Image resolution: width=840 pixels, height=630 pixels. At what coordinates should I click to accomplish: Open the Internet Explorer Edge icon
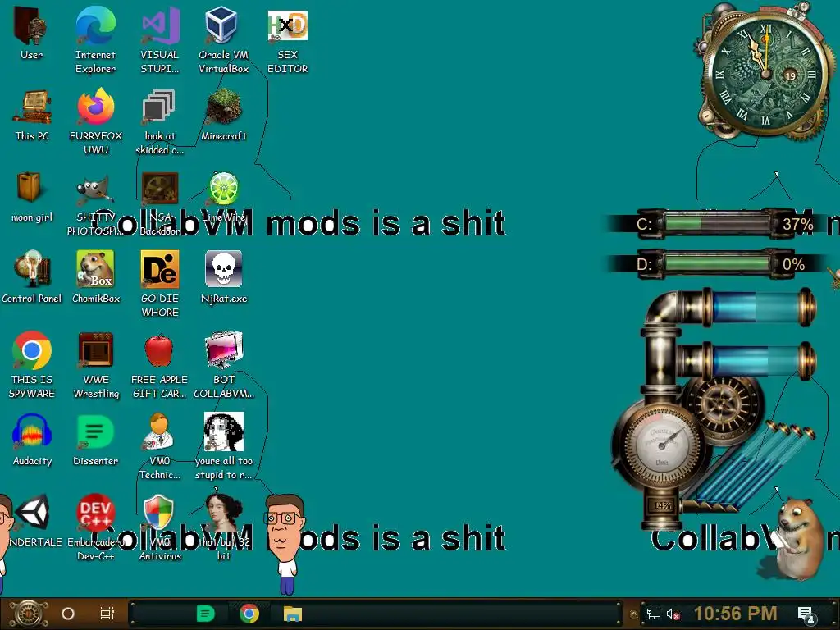[95, 25]
